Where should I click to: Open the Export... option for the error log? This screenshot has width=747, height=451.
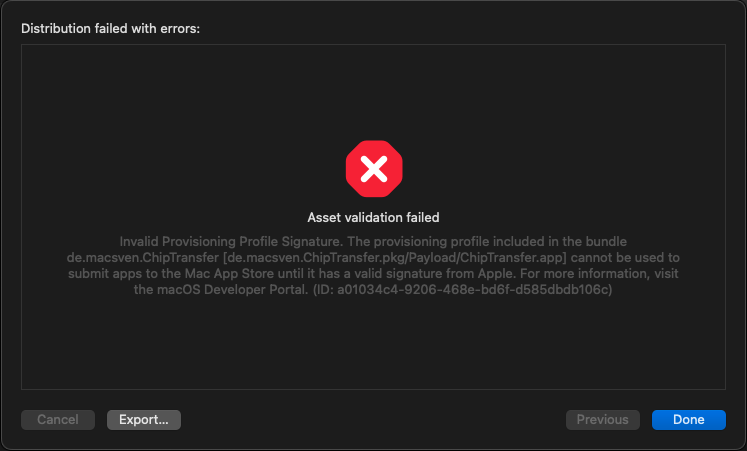[144, 420]
